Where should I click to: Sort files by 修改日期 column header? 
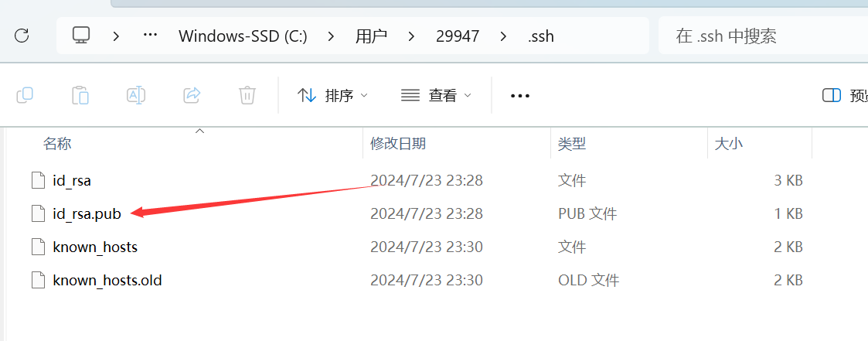pyautogui.click(x=398, y=143)
